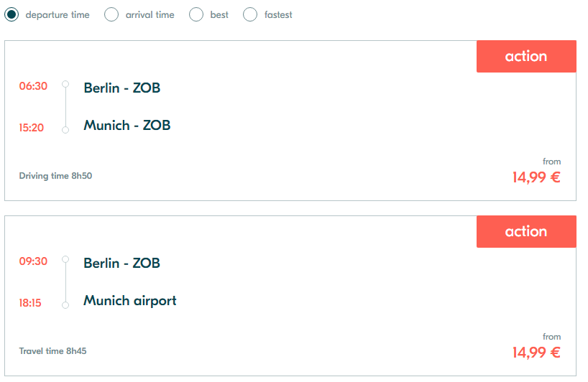Click action badge on 09:30 trip

526,231
